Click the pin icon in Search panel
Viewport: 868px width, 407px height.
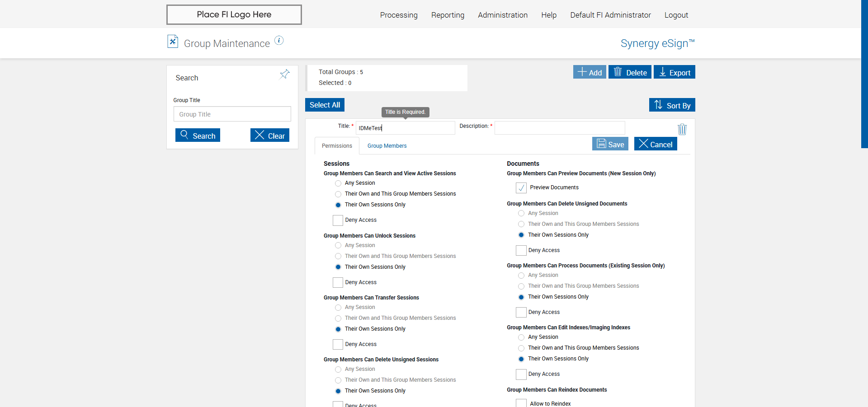tap(284, 75)
